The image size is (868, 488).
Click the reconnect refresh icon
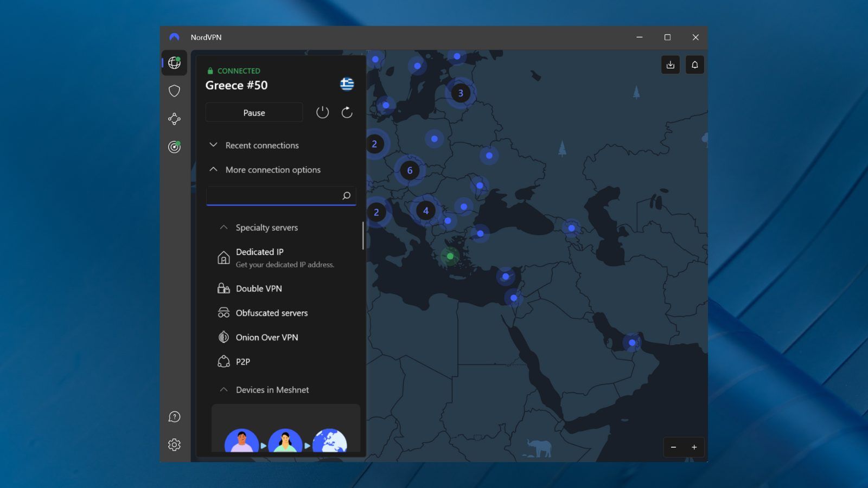coord(347,112)
